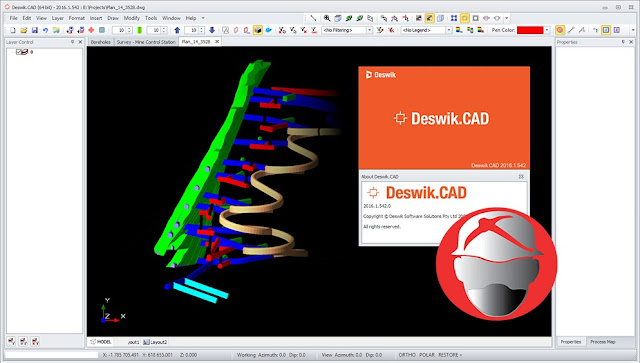Close the Properties panel
Viewport: 640px width, 363px height.
631,42
